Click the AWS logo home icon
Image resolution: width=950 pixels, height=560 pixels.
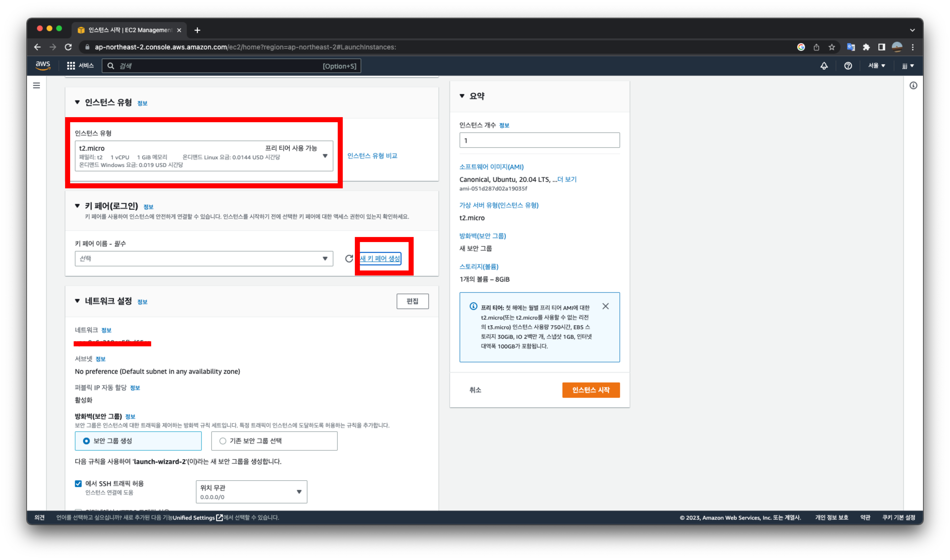(x=43, y=65)
